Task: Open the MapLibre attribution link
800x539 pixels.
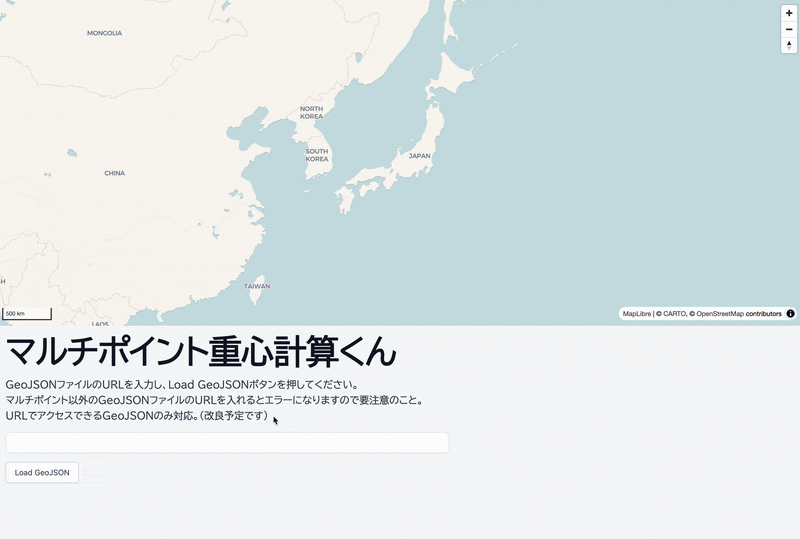Action: coord(637,313)
